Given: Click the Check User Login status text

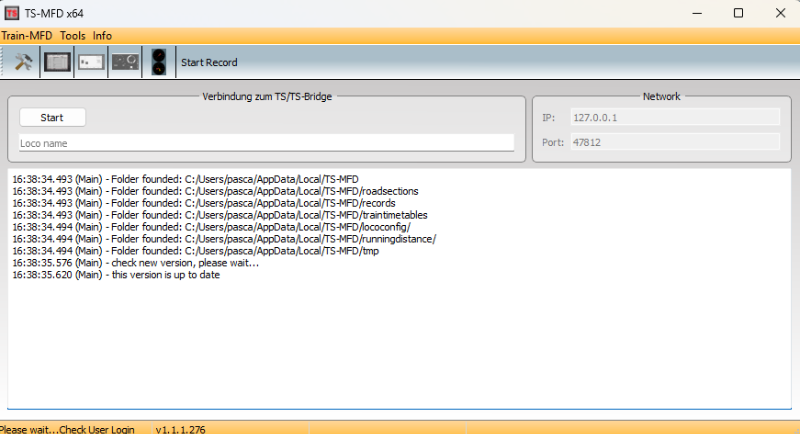Looking at the screenshot, I should click(x=67, y=429).
